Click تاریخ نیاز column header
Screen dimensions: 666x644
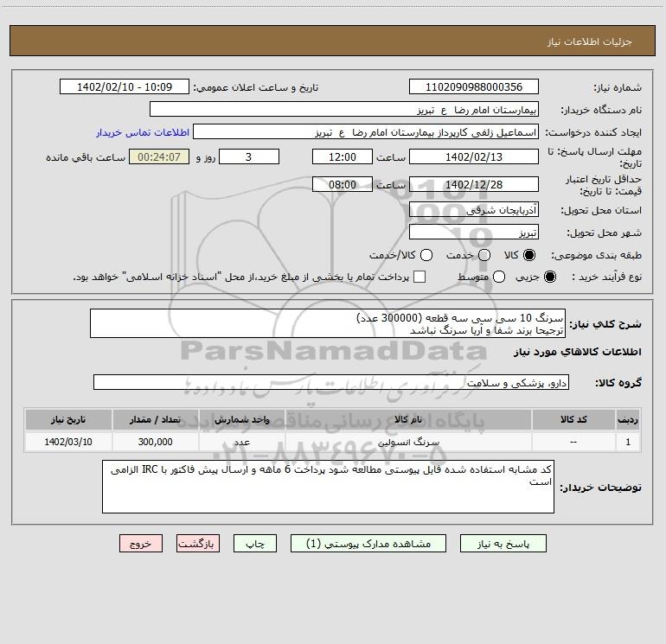(68, 419)
